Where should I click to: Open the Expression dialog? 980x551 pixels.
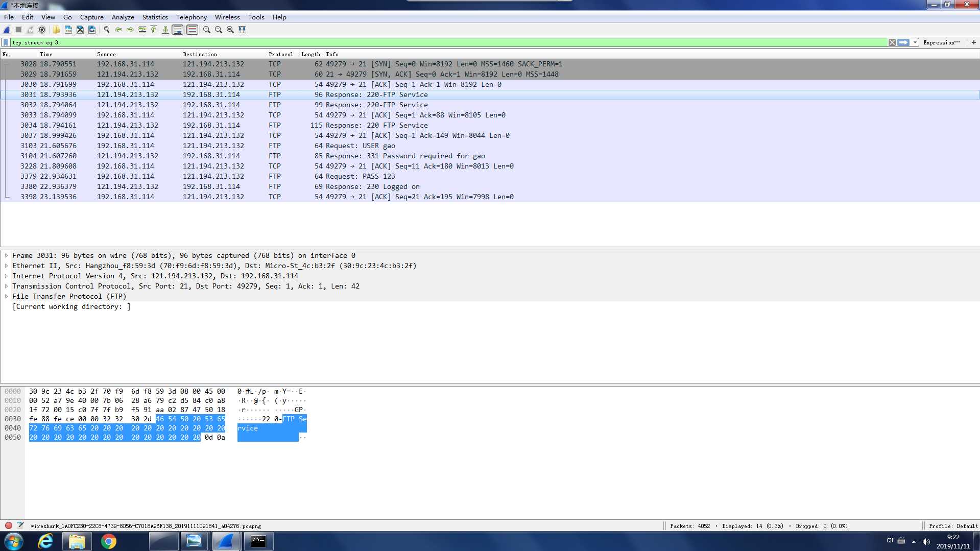(x=941, y=42)
